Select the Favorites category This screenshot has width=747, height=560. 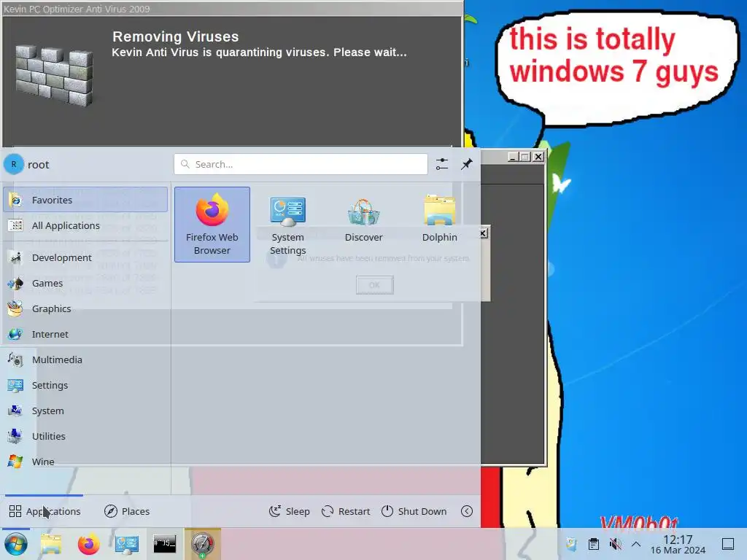85,200
